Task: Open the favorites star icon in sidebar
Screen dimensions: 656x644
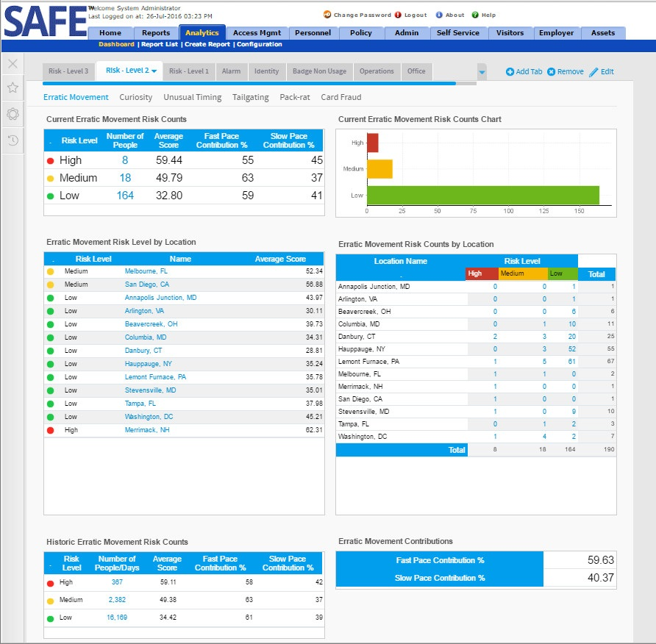Action: pos(12,87)
